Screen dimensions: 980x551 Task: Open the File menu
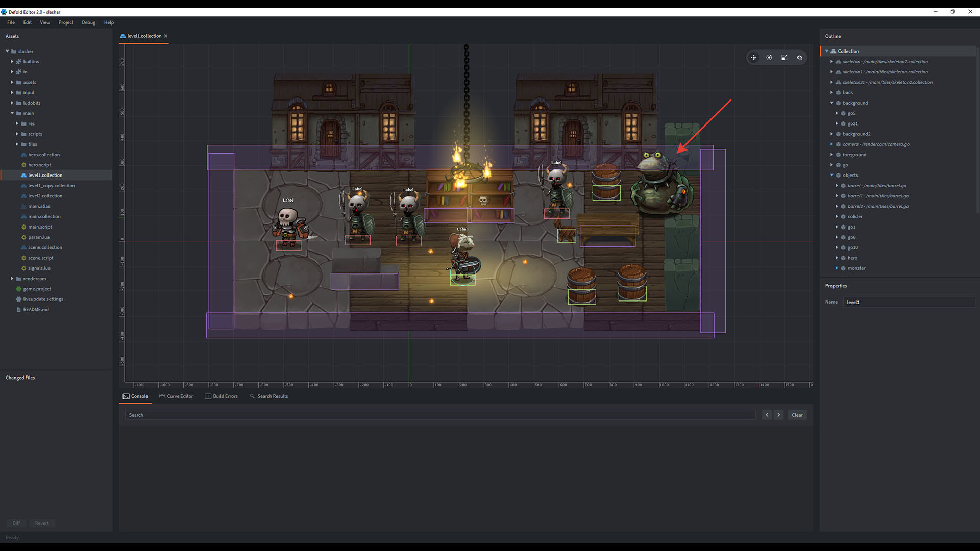click(11, 22)
